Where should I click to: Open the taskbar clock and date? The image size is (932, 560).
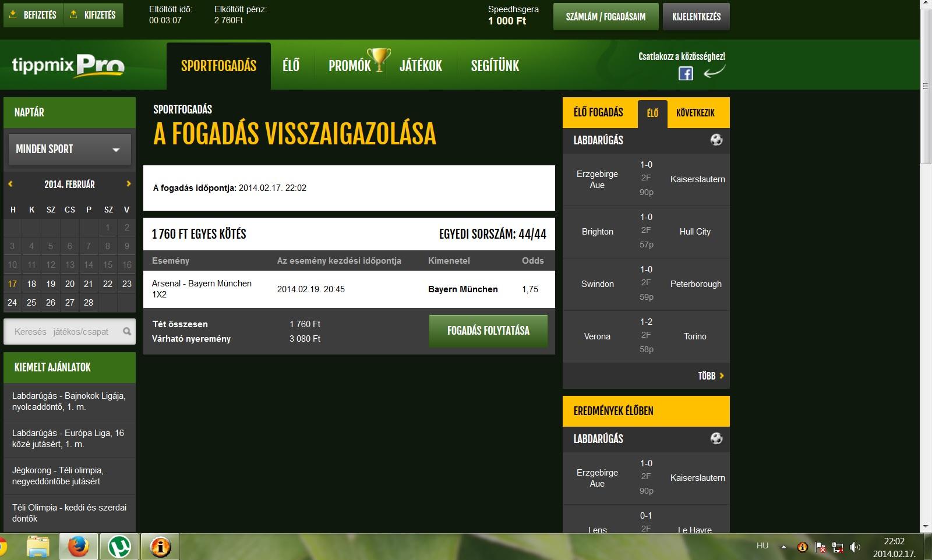click(x=894, y=548)
